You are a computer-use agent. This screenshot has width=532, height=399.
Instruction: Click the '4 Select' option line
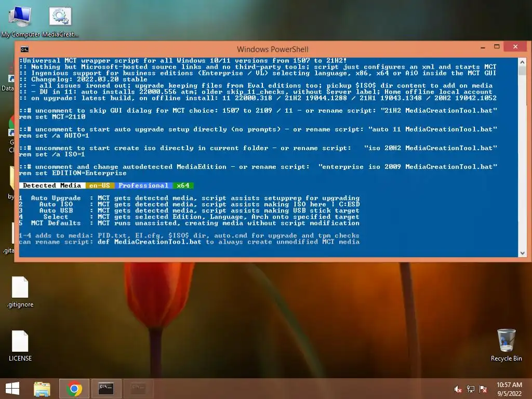tap(189, 217)
